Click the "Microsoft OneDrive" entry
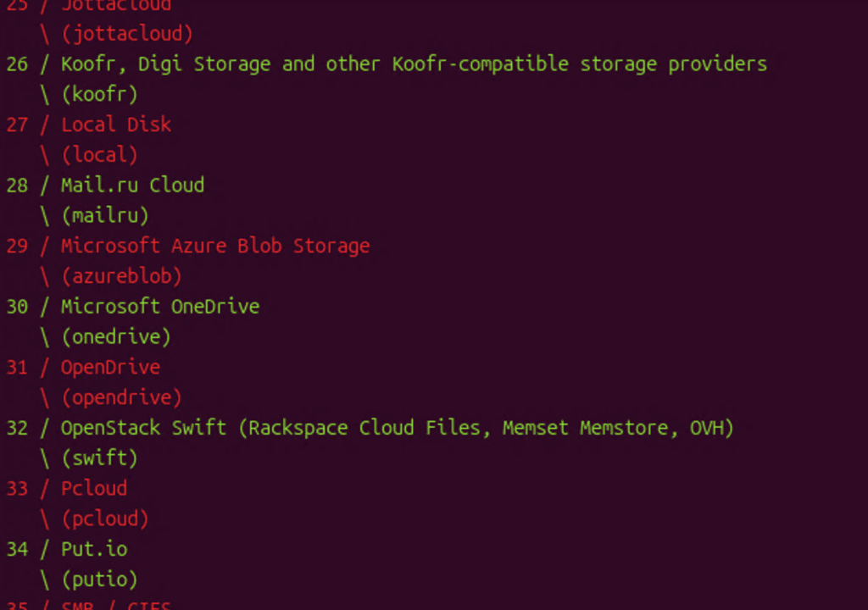Viewport: 868px width, 610px height. pos(160,307)
